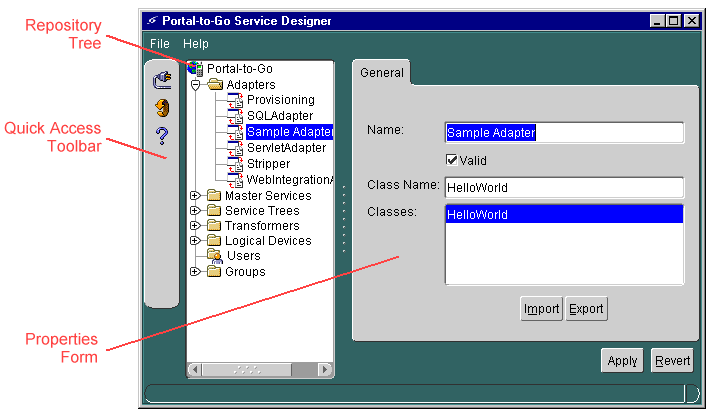Open the File menu

pyautogui.click(x=160, y=44)
